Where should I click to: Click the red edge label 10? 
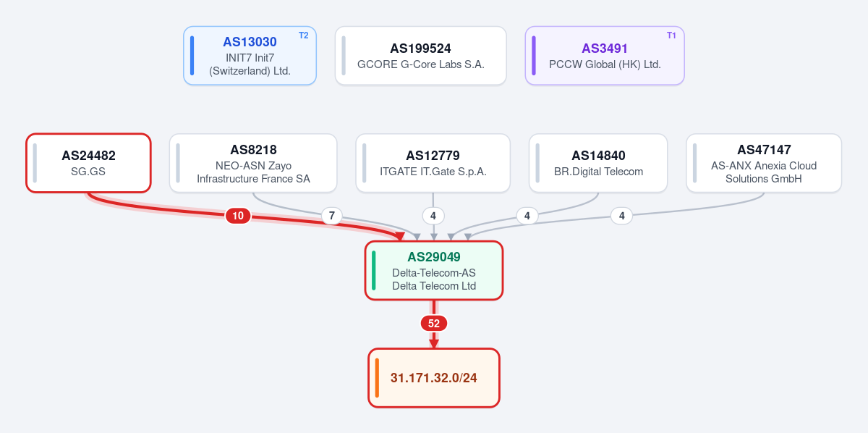click(x=237, y=215)
